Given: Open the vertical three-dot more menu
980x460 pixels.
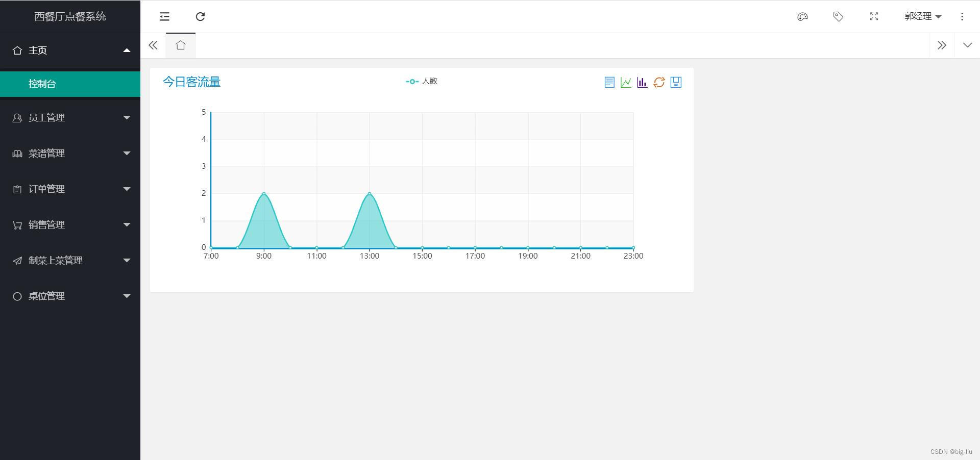Looking at the screenshot, I should coord(962,16).
